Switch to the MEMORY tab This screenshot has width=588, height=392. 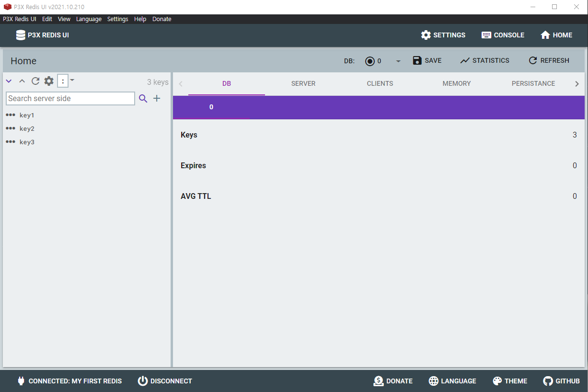tap(457, 83)
